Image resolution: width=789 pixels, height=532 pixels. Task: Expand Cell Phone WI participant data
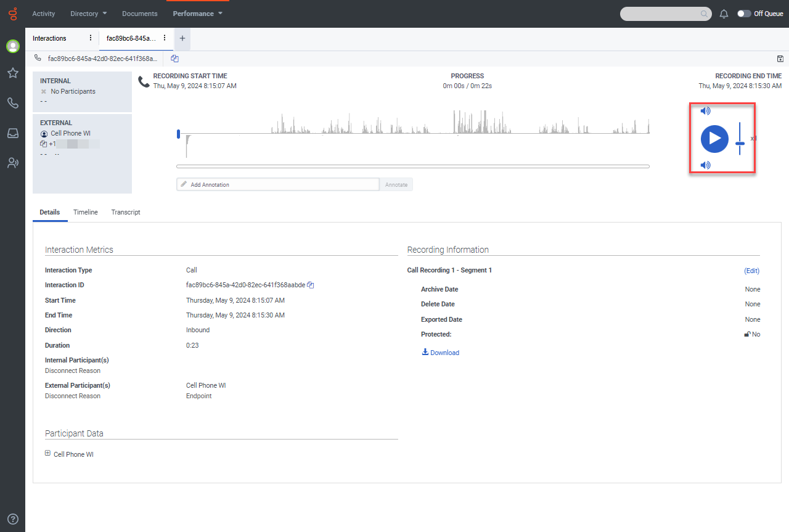coord(48,454)
